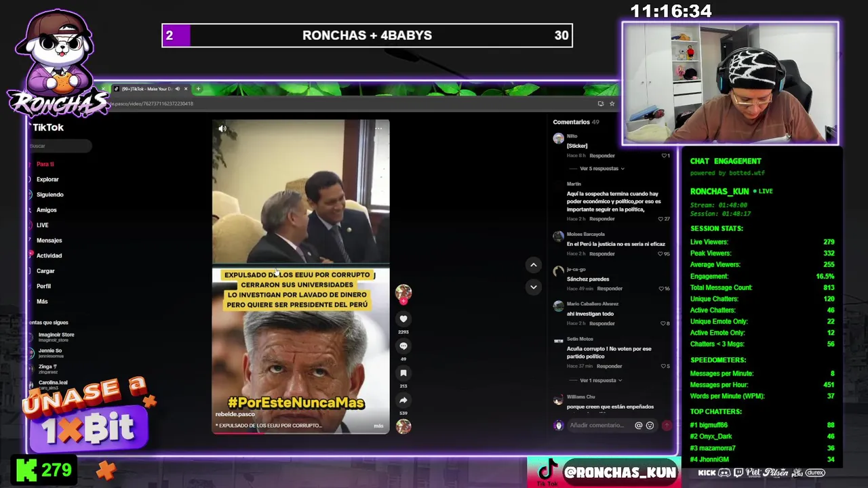This screenshot has width=868, height=488.
Task: Click the share arrow icon on the video
Action: pyautogui.click(x=403, y=400)
